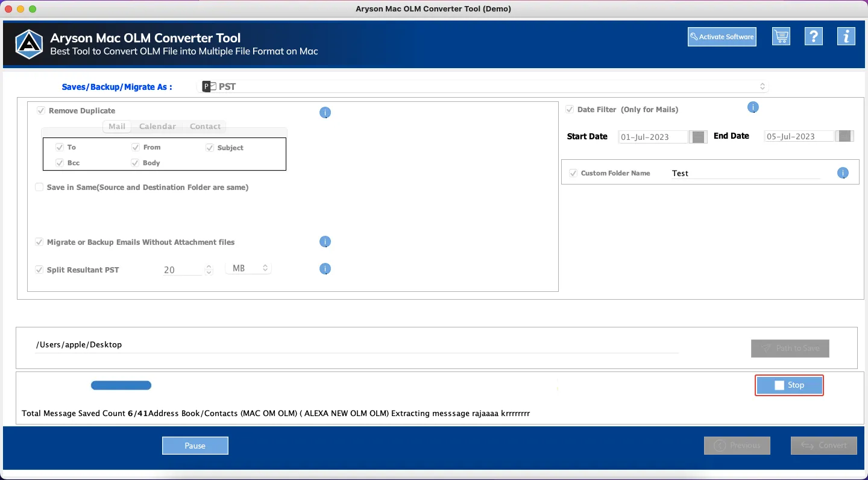Toggle the Custom Folder Name checkbox
The image size is (868, 480).
tap(573, 173)
